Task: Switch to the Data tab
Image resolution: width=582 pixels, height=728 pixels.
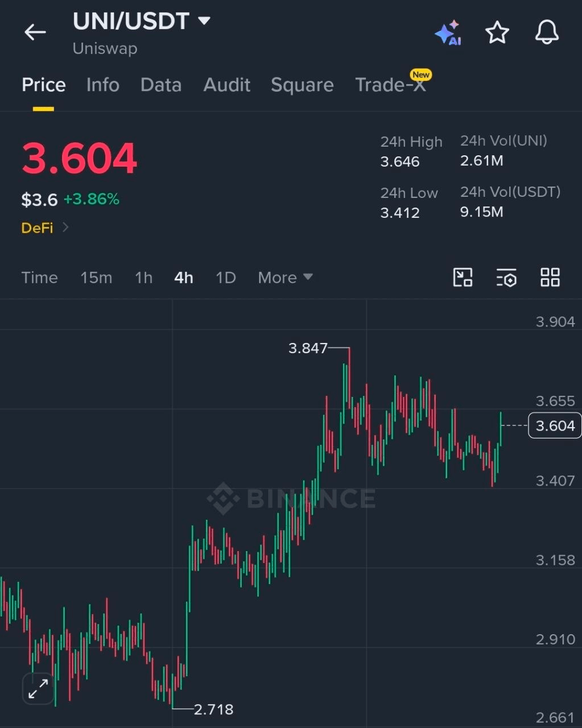Action: pos(161,85)
